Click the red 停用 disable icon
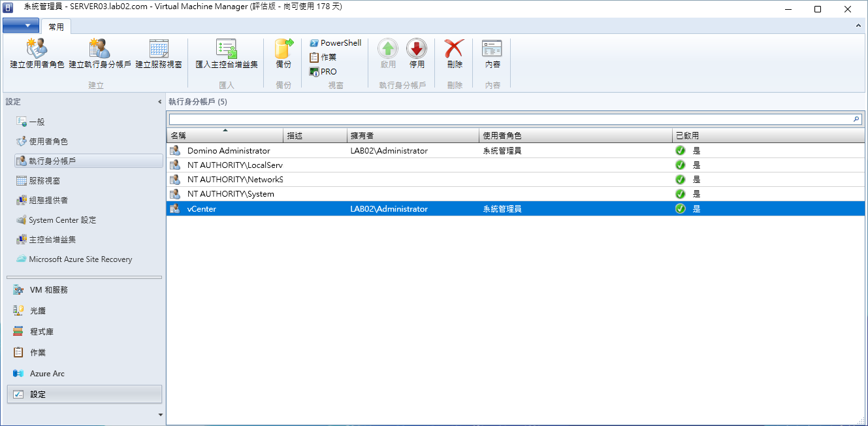The image size is (868, 426). tap(417, 49)
